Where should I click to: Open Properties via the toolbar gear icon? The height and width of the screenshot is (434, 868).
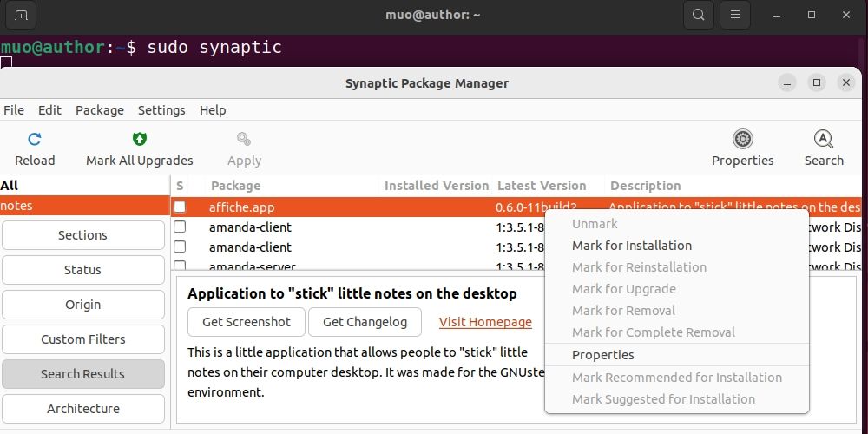(x=743, y=139)
